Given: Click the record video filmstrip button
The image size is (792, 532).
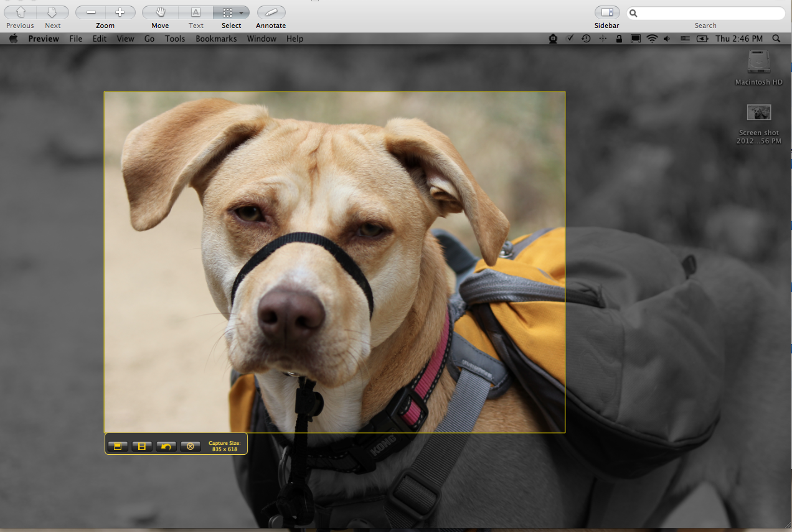Looking at the screenshot, I should 142,446.
